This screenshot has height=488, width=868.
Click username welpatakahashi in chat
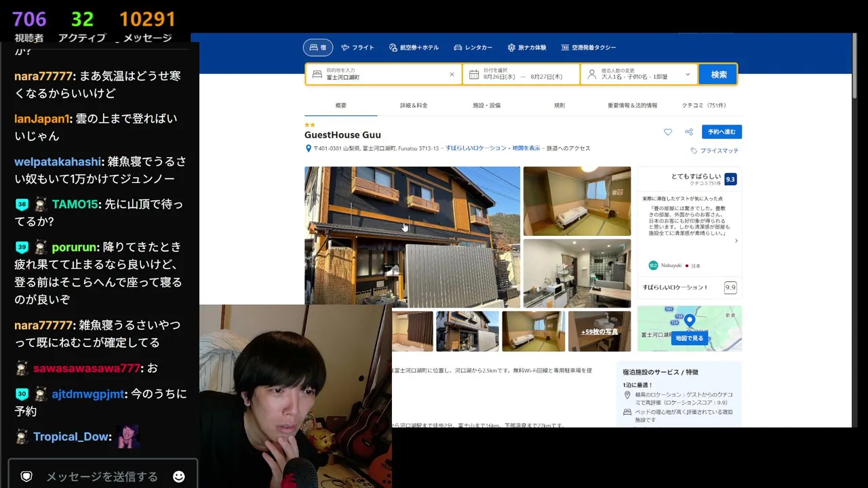click(58, 161)
